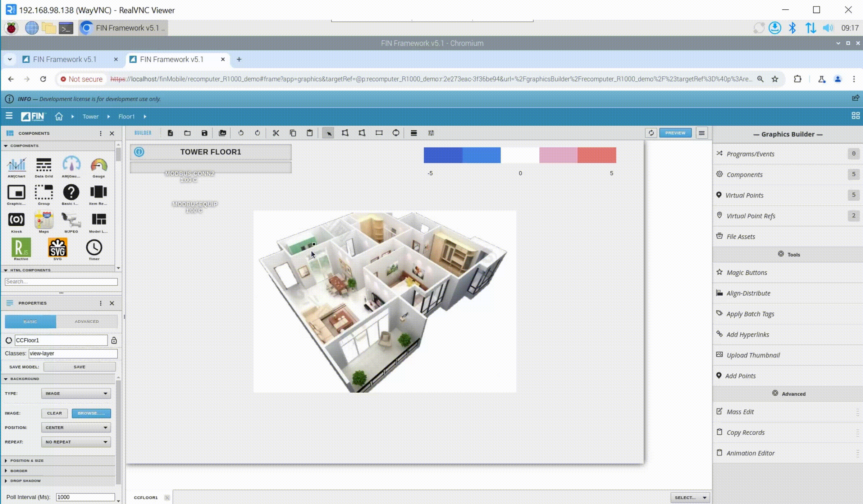Switch to the ADVANCED properties tab
The width and height of the screenshot is (863, 504).
coord(87,322)
